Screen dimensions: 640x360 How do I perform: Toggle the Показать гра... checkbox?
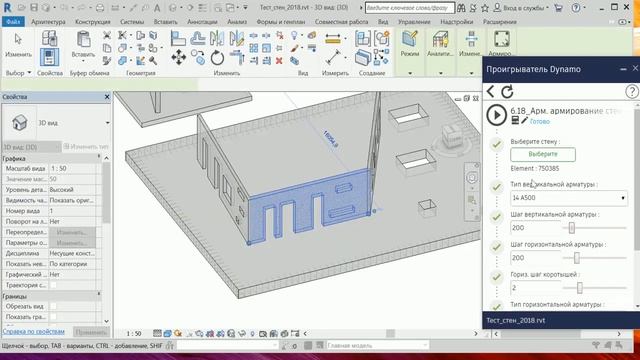pos(53,317)
